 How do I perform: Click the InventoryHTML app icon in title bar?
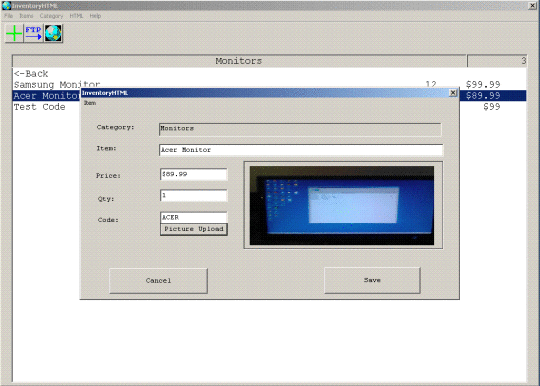coord(6,5)
